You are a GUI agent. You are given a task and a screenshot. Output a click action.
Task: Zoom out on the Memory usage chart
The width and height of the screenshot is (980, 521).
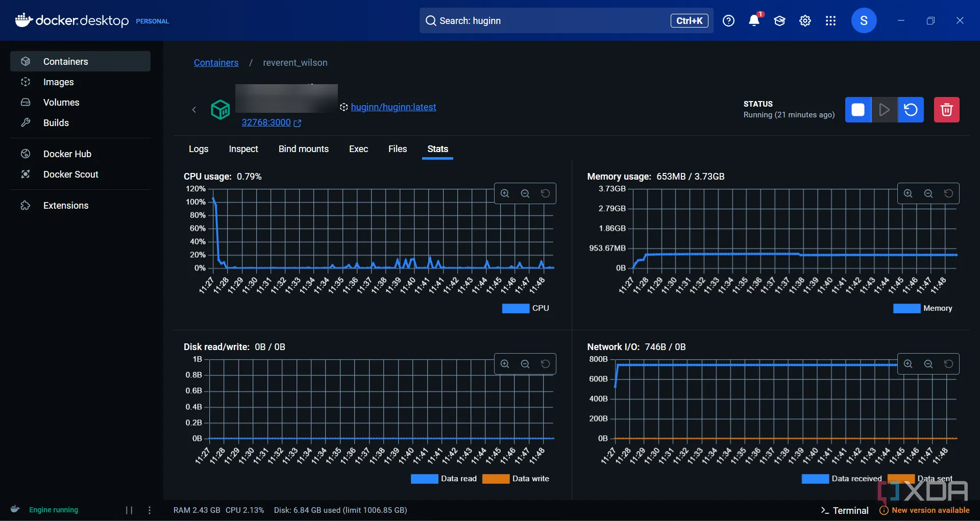pos(928,193)
